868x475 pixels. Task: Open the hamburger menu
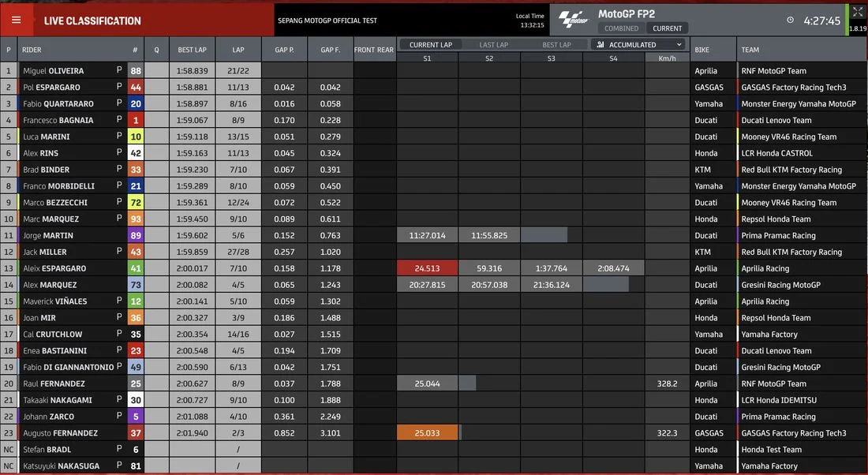(x=16, y=21)
